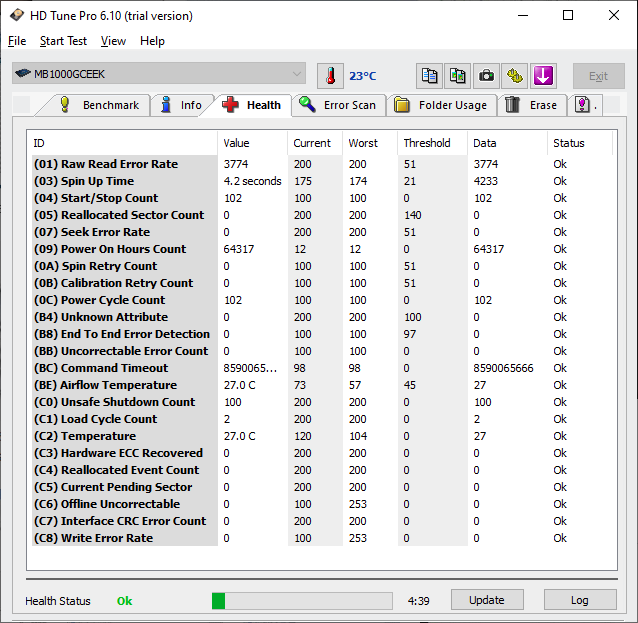Select the Spin Up Time row
The image size is (638, 623).
coord(322,181)
